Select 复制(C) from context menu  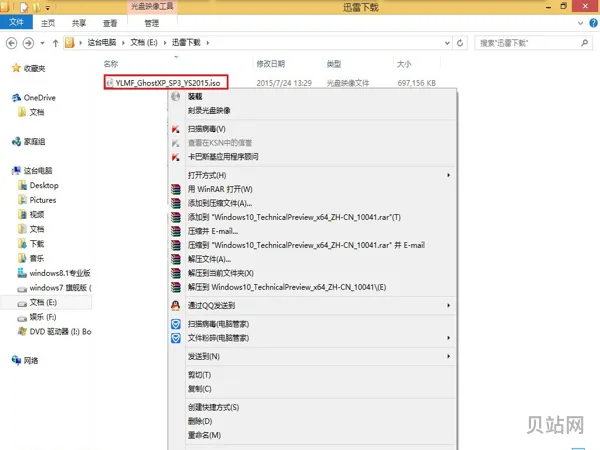click(199, 389)
